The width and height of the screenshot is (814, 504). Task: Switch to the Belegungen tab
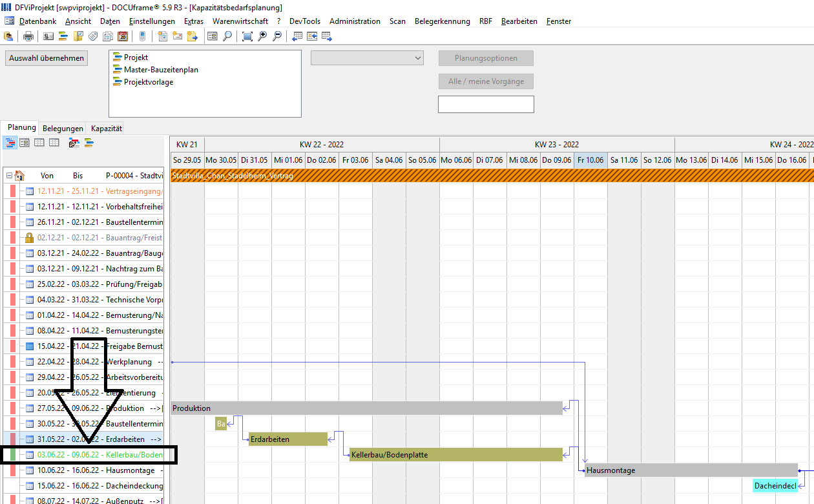(63, 129)
